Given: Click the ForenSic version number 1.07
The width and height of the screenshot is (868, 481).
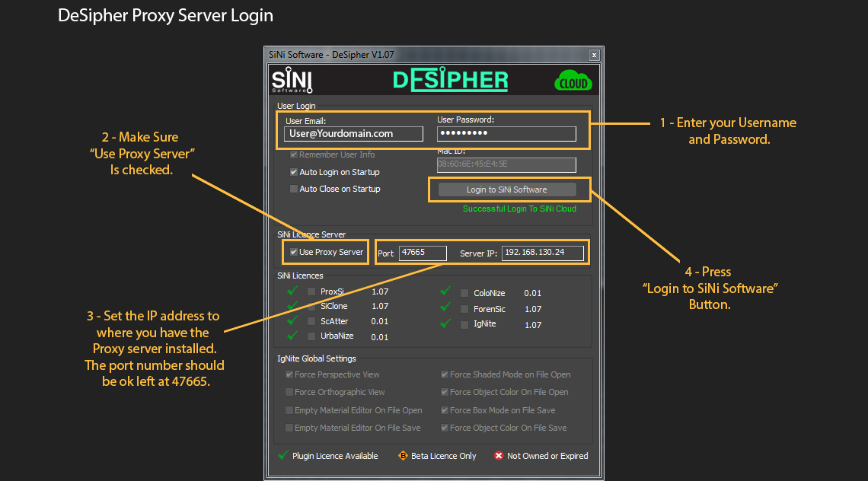Looking at the screenshot, I should [532, 310].
